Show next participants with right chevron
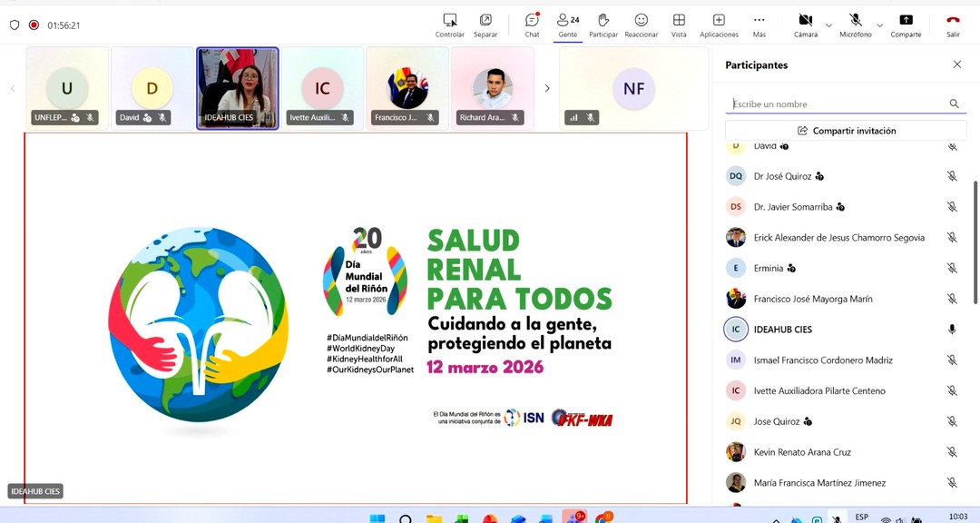 pyautogui.click(x=546, y=88)
